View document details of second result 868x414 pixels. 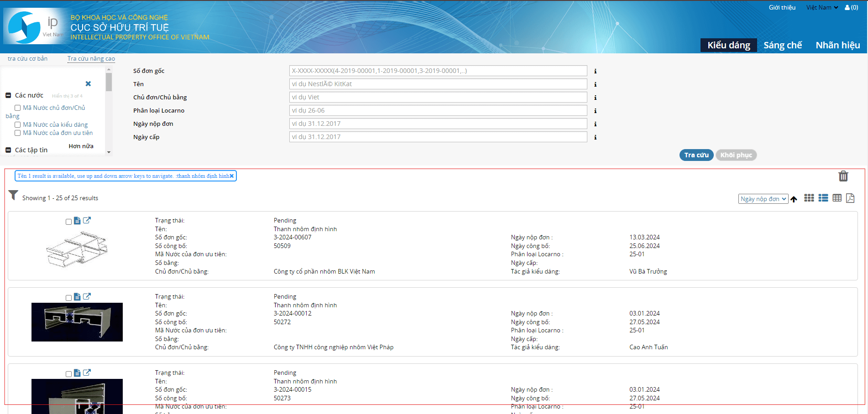[x=77, y=297]
